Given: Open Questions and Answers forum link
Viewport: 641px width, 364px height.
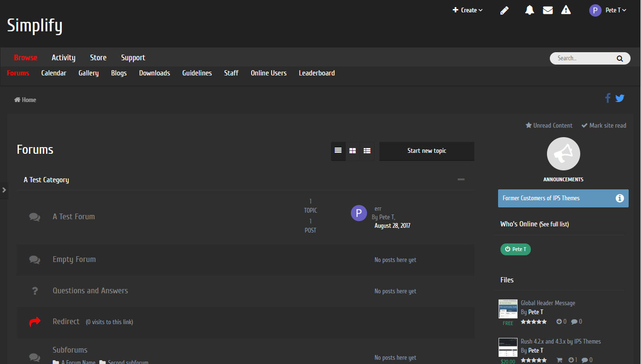Looking at the screenshot, I should click(90, 290).
